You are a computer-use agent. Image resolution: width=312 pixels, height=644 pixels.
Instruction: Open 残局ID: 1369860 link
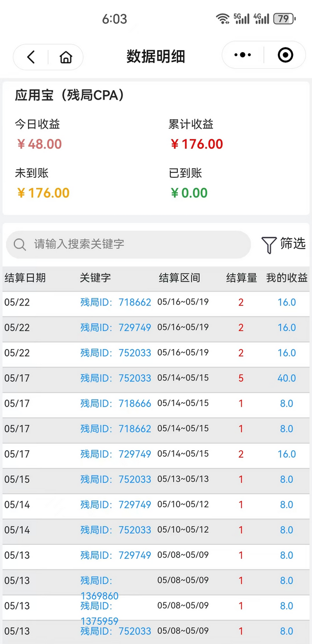[x=99, y=588]
